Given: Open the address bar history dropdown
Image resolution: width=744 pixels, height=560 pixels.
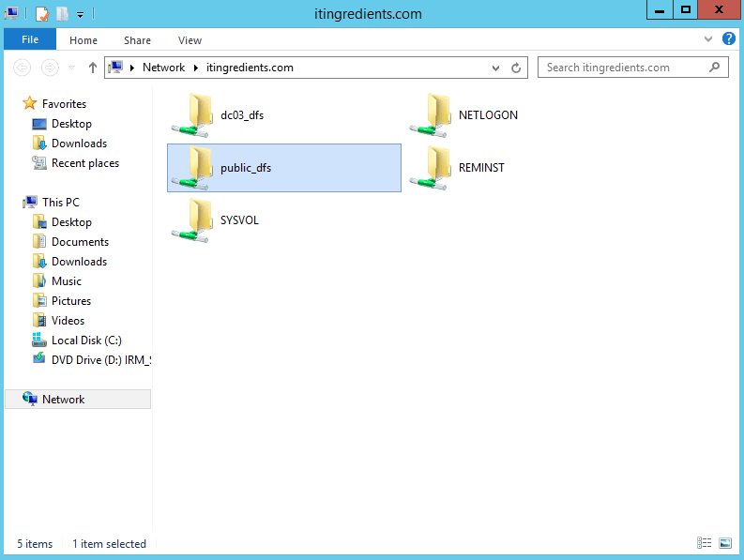Looking at the screenshot, I should [496, 68].
